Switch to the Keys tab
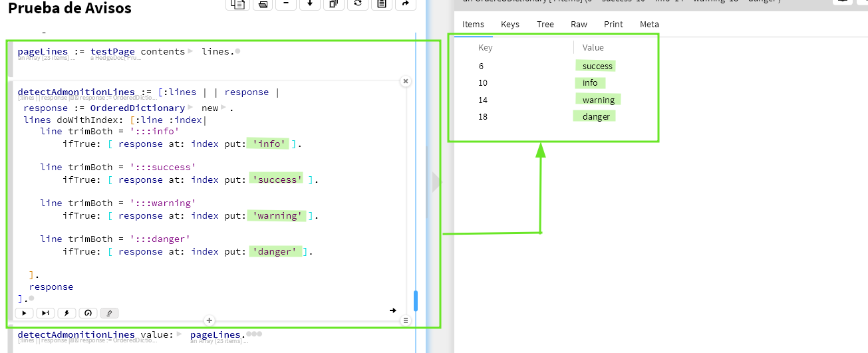 510,24
